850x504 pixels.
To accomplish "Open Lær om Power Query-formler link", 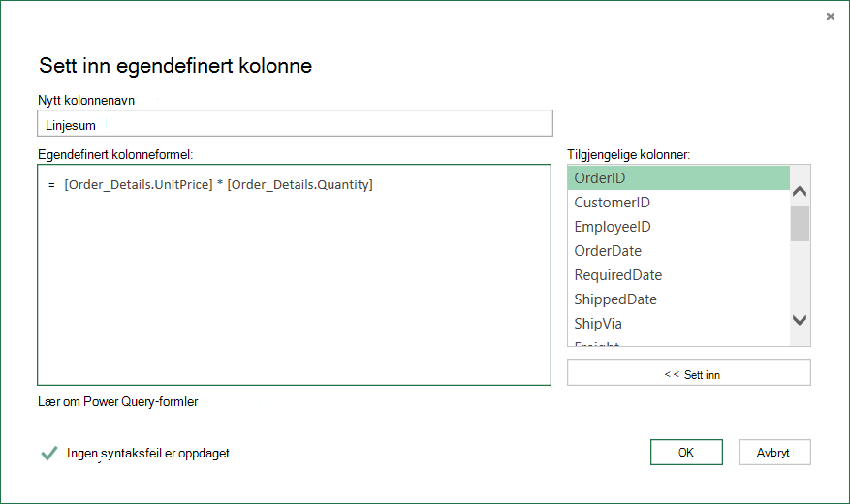I will click(x=117, y=401).
